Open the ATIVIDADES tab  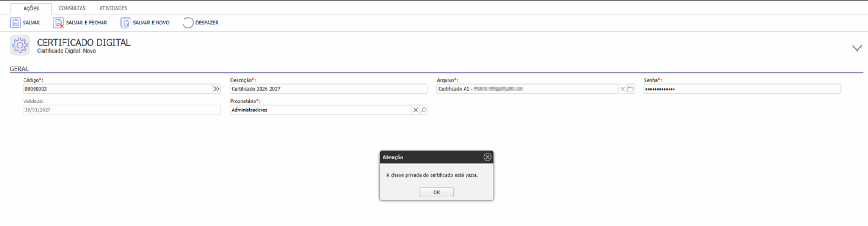(113, 8)
